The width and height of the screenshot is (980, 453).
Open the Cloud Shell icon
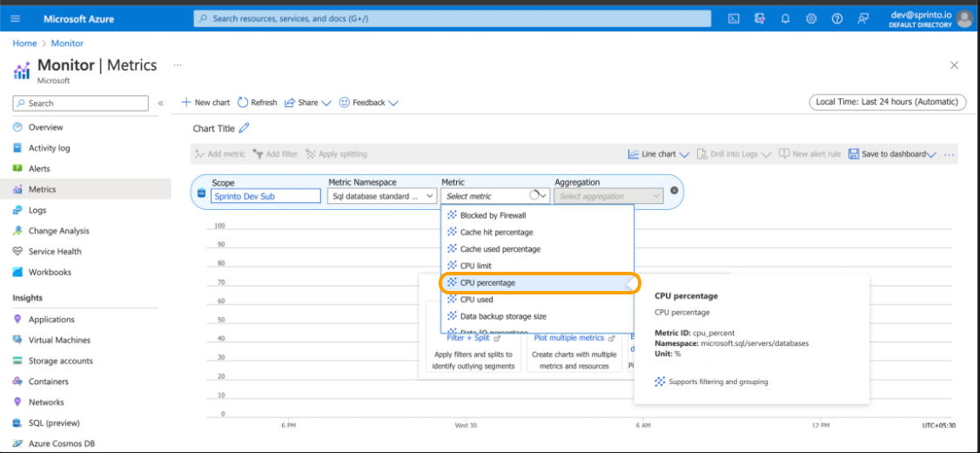[735, 19]
